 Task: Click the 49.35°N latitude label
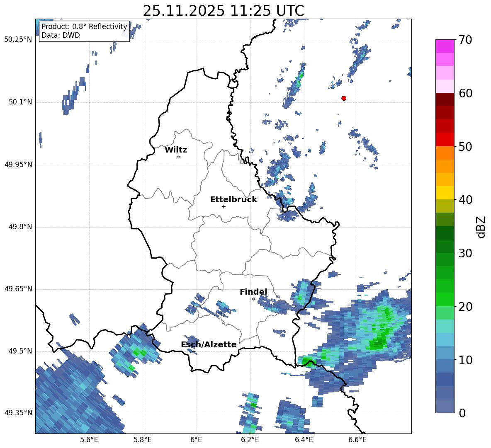click(x=18, y=413)
